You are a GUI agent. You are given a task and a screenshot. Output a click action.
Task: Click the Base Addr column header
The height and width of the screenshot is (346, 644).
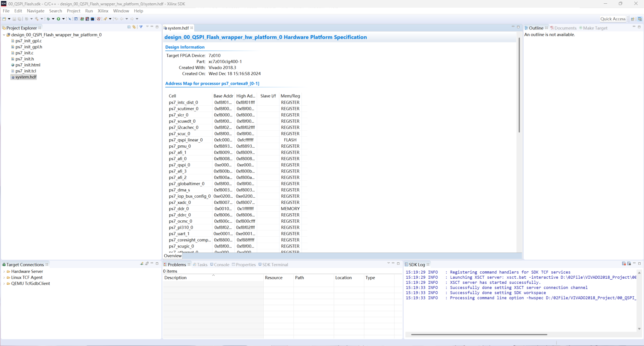(x=223, y=96)
